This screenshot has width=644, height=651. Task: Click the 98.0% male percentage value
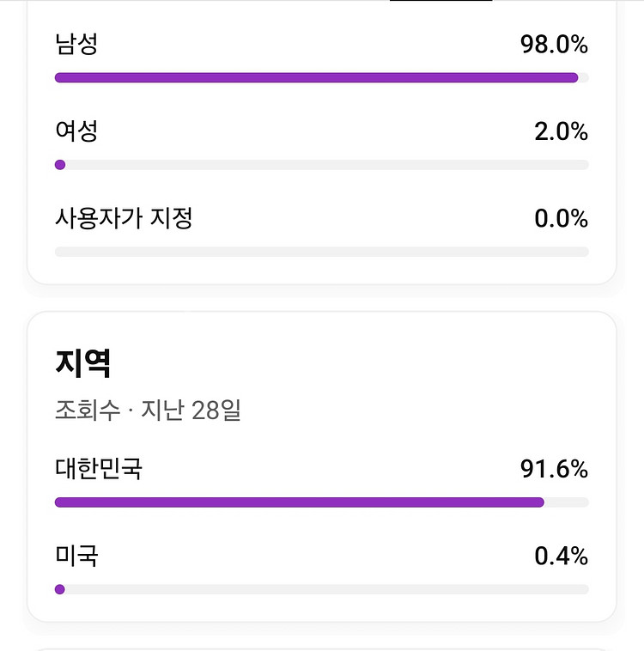click(x=554, y=45)
